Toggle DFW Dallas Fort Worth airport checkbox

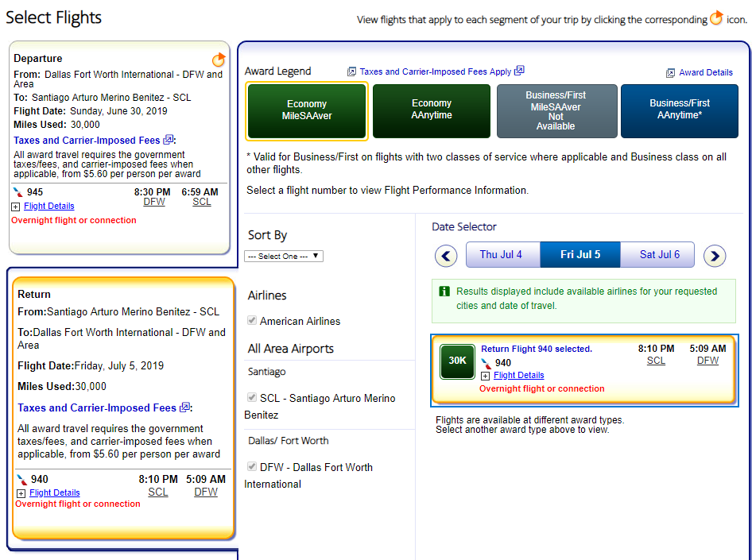coord(253,467)
